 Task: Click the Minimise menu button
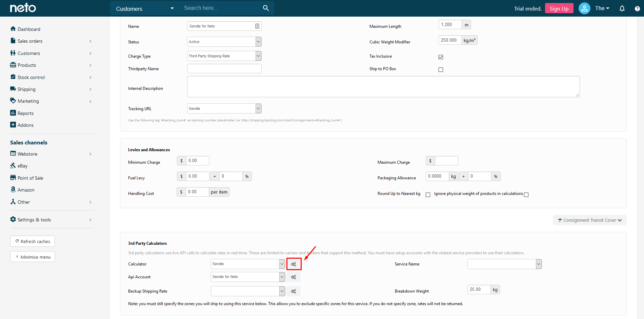[33, 257]
